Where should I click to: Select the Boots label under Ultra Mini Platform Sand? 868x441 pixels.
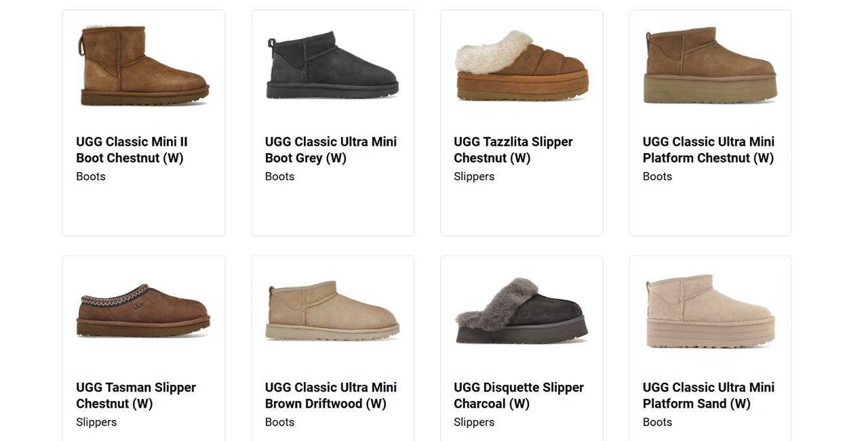657,423
